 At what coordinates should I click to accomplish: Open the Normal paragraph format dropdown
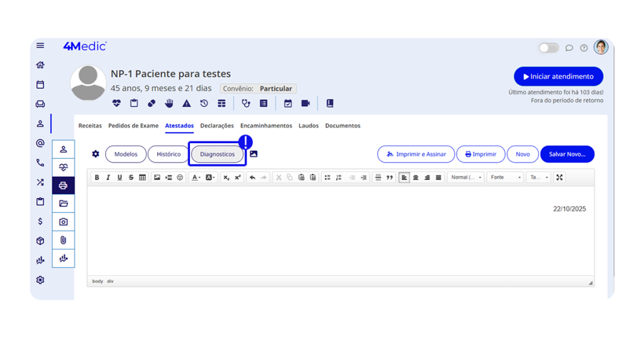click(x=466, y=178)
